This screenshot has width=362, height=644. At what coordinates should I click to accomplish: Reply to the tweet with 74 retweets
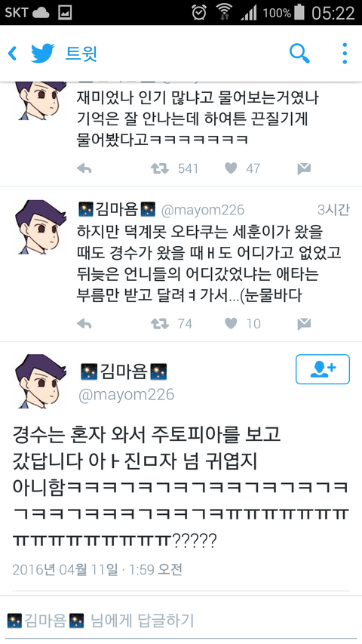[x=84, y=324]
